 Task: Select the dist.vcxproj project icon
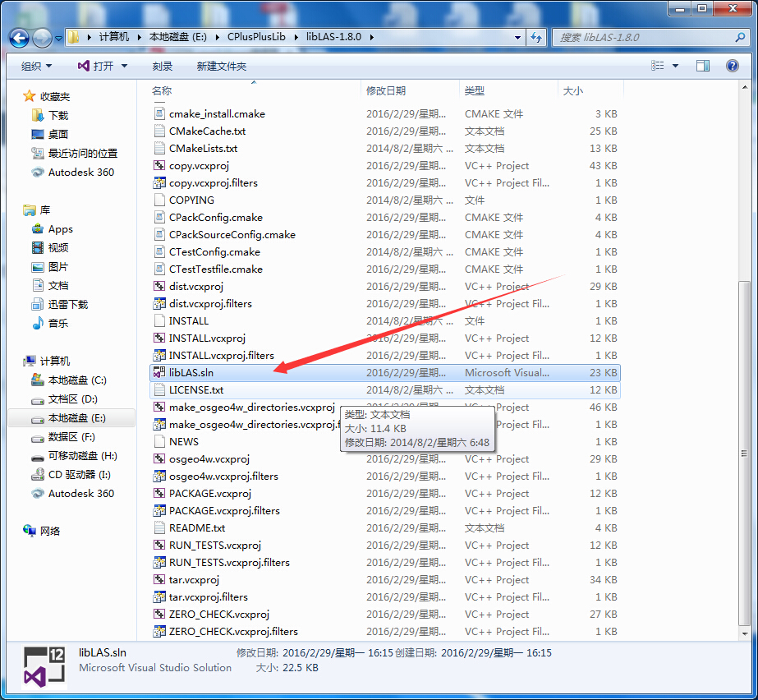click(159, 287)
